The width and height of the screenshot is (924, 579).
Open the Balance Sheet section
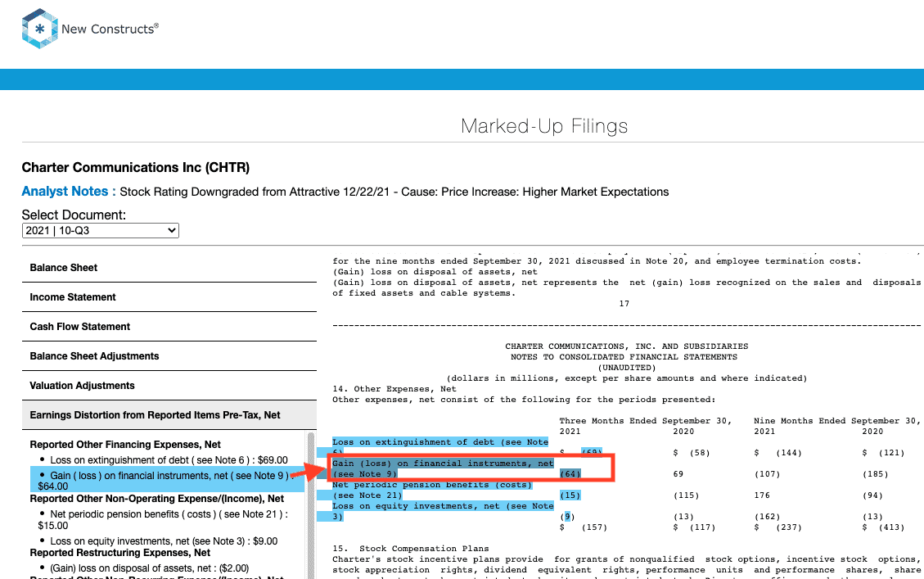pyautogui.click(x=169, y=268)
